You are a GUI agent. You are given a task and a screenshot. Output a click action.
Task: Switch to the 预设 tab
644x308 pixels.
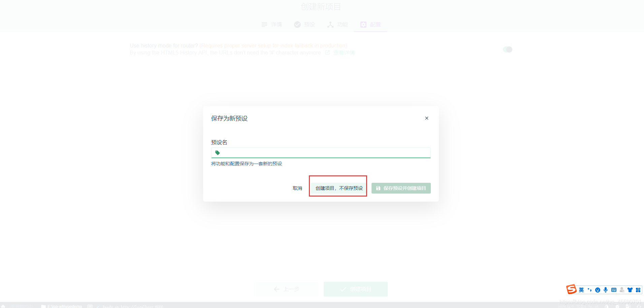(x=304, y=25)
